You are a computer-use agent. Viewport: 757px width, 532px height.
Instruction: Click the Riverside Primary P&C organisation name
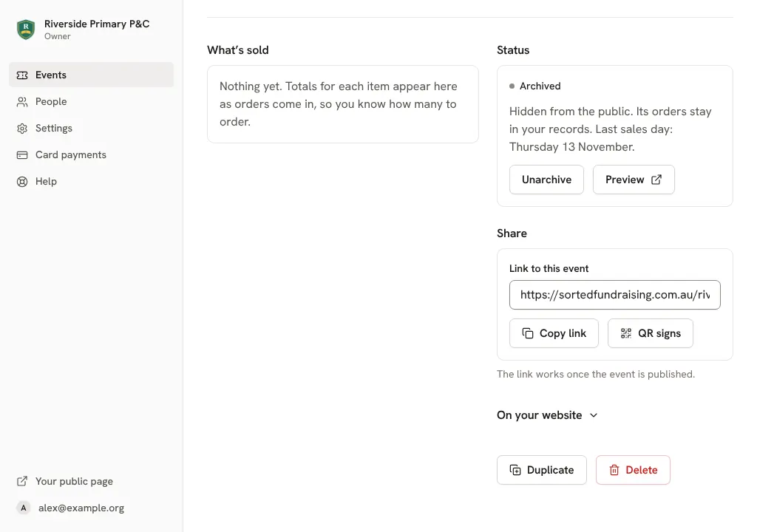click(x=97, y=24)
